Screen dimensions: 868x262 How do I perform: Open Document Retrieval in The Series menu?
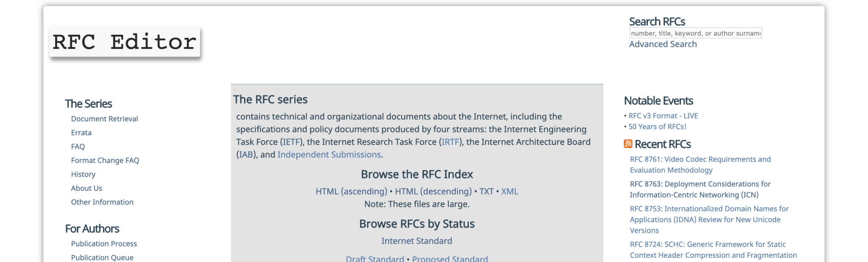tap(104, 119)
